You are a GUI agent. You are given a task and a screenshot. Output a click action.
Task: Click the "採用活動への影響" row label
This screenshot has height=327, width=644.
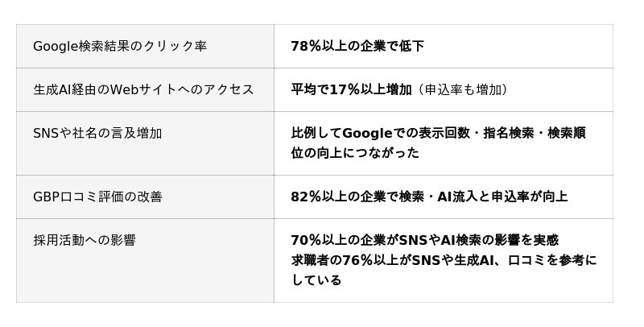[84, 240]
